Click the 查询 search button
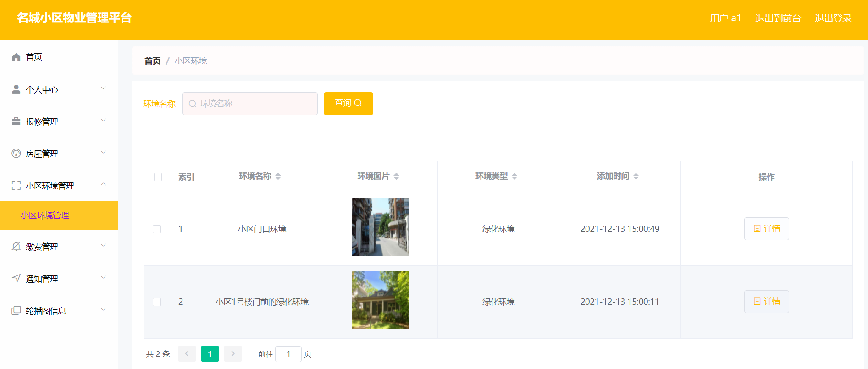 point(348,104)
